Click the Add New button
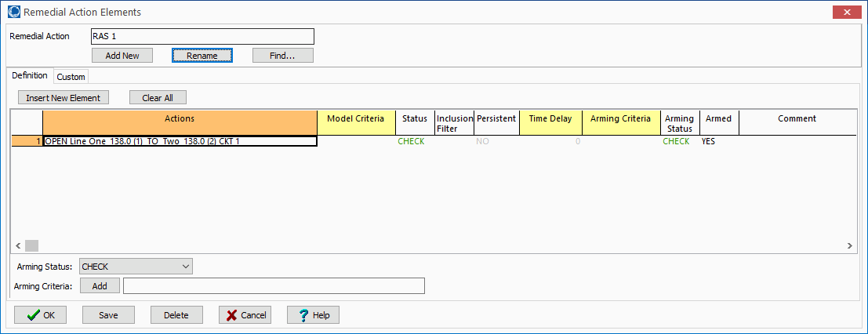This screenshot has width=868, height=334. [x=122, y=56]
